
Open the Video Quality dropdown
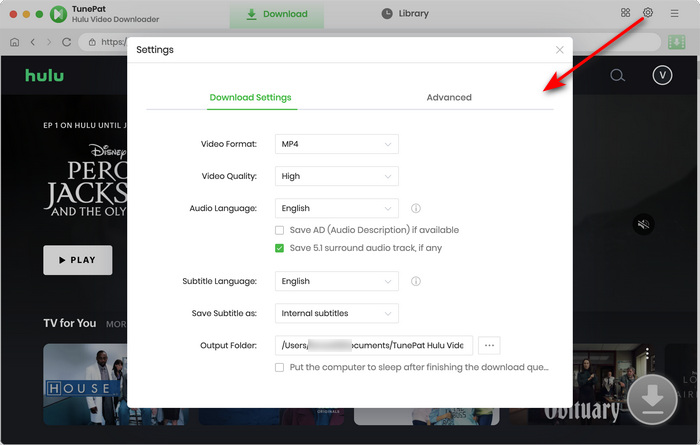[x=337, y=176]
